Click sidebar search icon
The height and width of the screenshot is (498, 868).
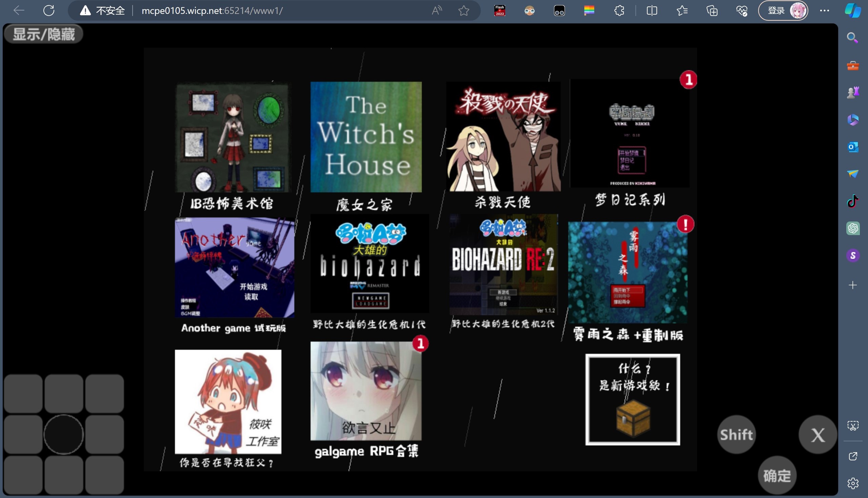(853, 38)
